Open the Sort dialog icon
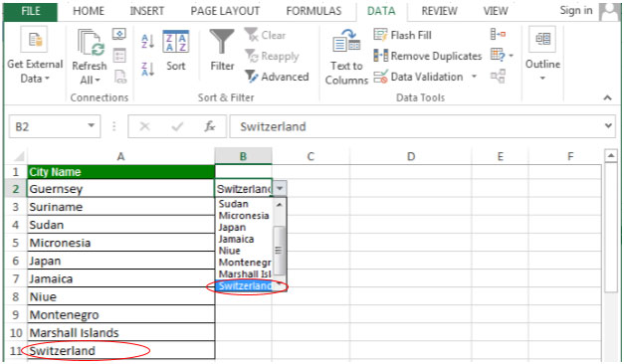This screenshot has height=364, width=624. click(176, 42)
